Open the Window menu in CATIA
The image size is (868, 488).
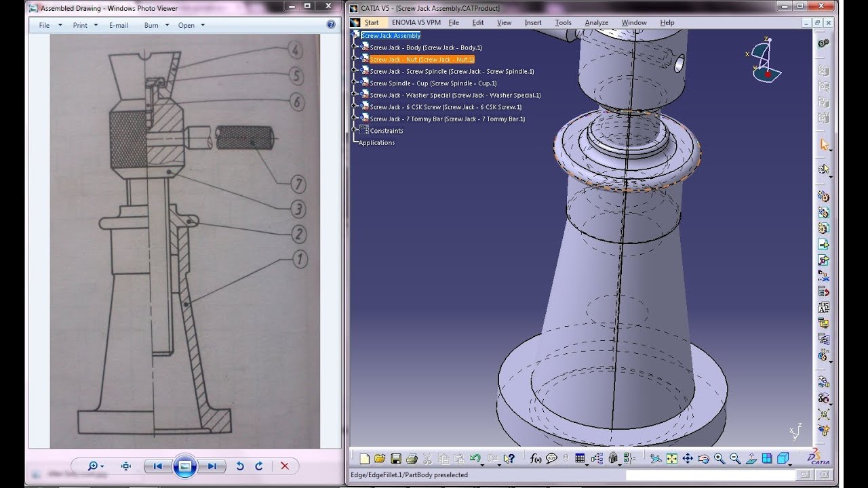tap(634, 22)
